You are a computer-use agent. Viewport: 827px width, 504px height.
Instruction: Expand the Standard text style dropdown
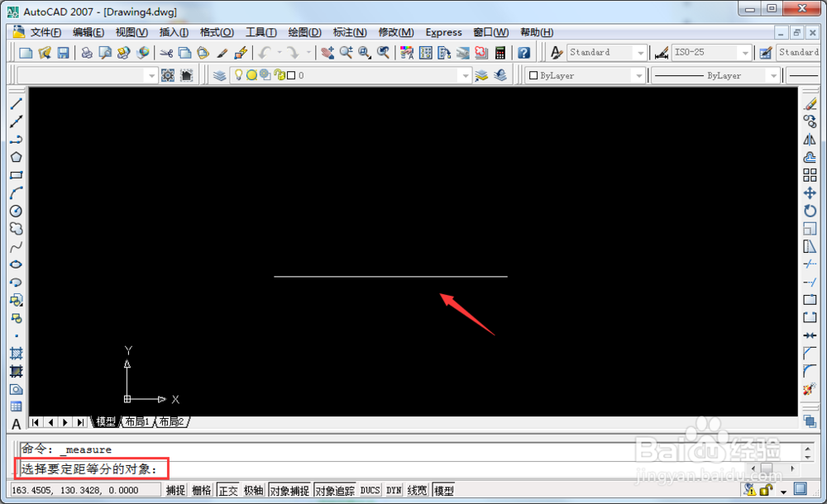pyautogui.click(x=640, y=52)
